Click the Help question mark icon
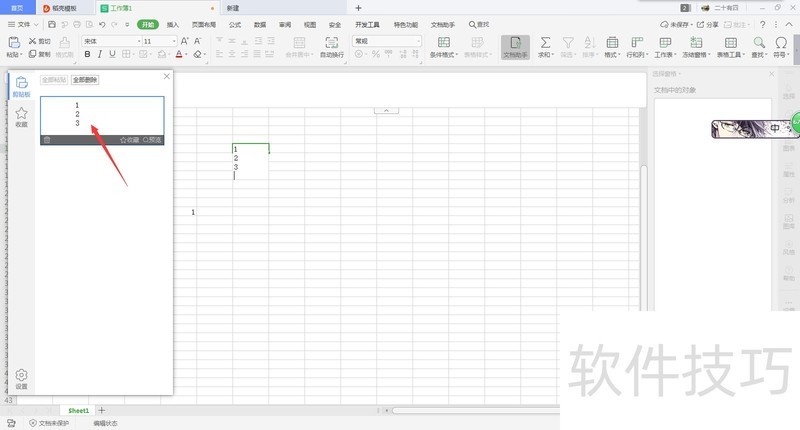Image resolution: width=800 pixels, height=430 pixels. click(x=762, y=24)
